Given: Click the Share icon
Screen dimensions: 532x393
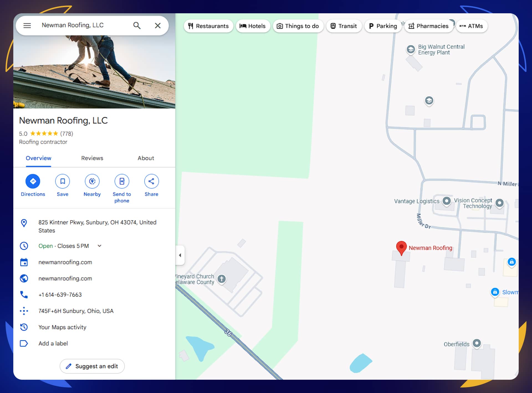Looking at the screenshot, I should tap(151, 181).
